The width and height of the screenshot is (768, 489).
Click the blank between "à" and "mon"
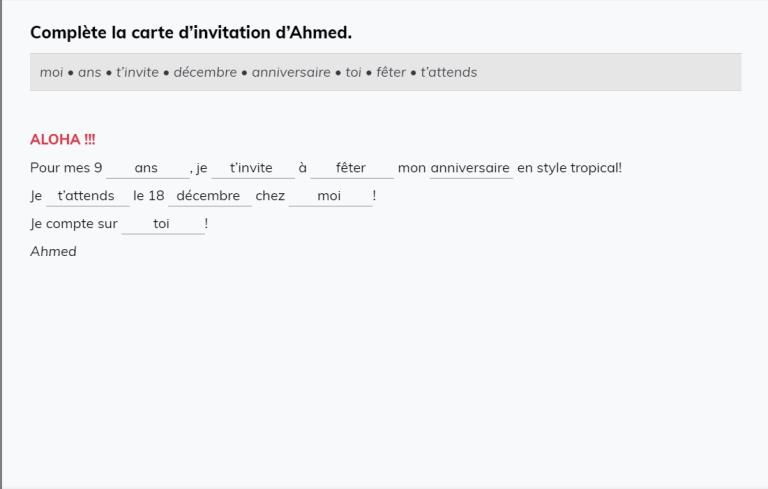coord(352,168)
